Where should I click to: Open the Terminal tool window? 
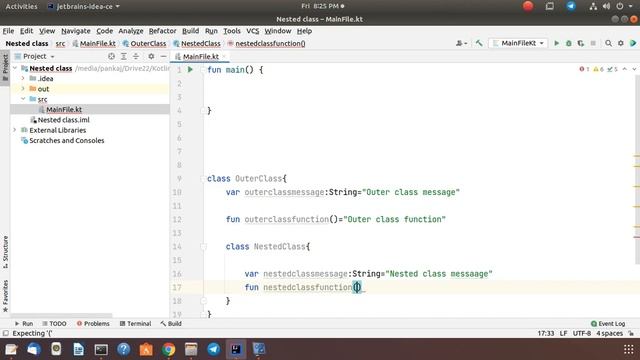pyautogui.click(x=135, y=324)
